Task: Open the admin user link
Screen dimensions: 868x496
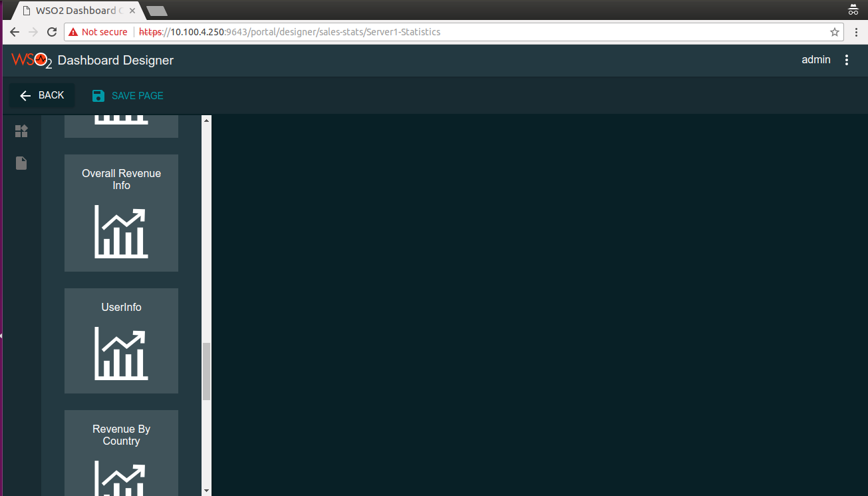Action: tap(816, 60)
